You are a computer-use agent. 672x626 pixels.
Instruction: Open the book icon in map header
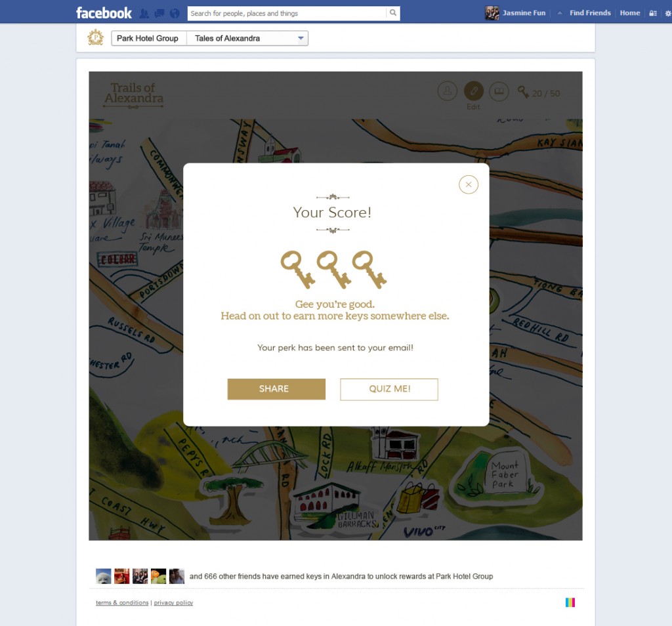[499, 91]
